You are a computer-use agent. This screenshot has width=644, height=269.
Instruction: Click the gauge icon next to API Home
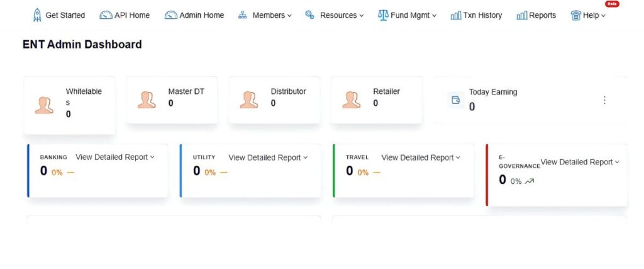(x=106, y=15)
